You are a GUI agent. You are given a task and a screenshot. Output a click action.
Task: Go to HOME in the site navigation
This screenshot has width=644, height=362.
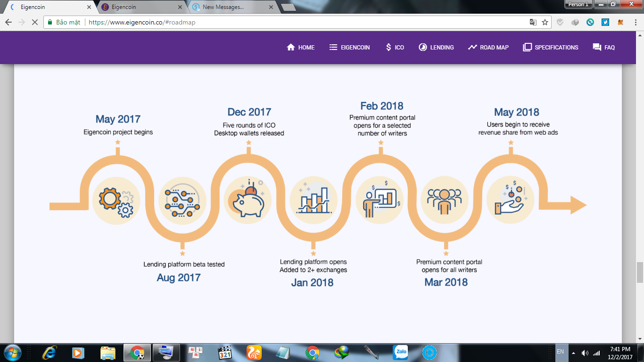(x=301, y=47)
